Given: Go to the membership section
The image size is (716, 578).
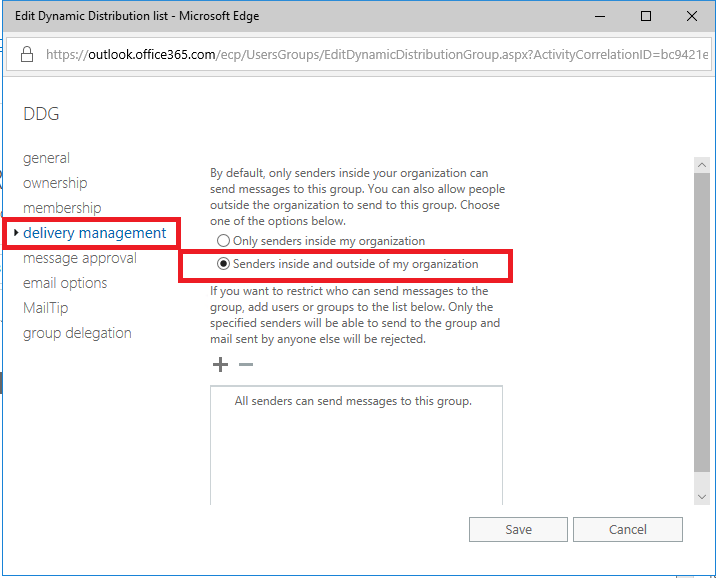Looking at the screenshot, I should click(x=62, y=208).
